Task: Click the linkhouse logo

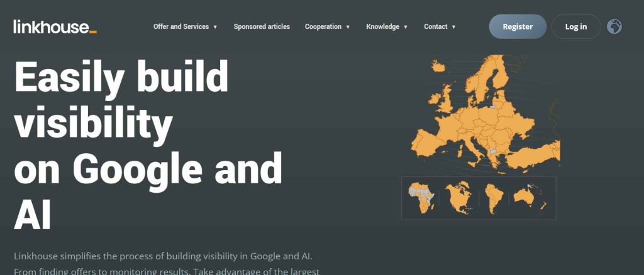Action: point(55,26)
